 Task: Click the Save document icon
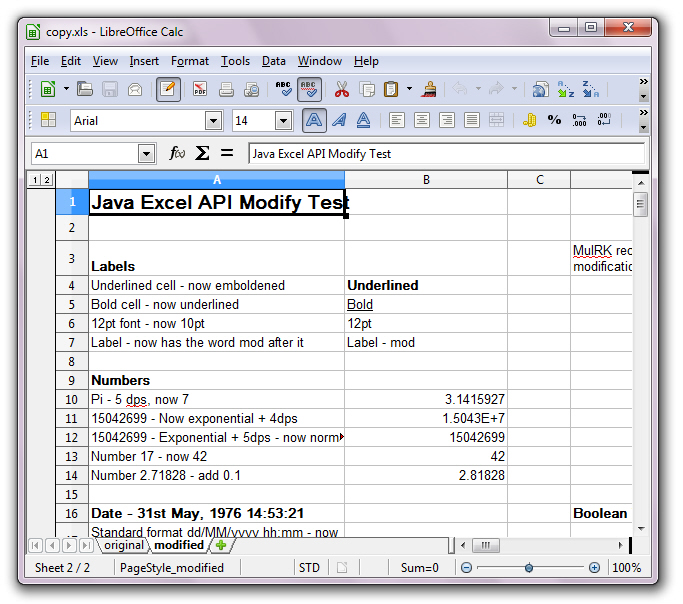(x=110, y=89)
